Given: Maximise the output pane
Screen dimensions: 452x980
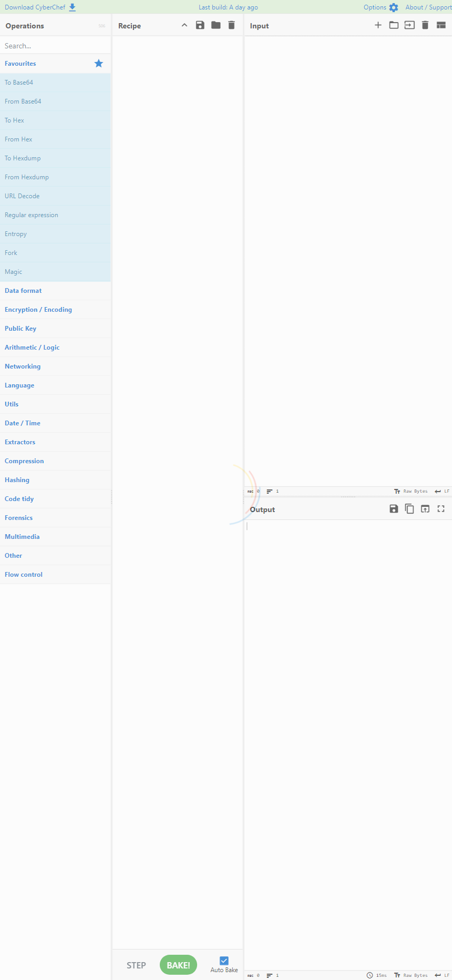Looking at the screenshot, I should click(441, 509).
